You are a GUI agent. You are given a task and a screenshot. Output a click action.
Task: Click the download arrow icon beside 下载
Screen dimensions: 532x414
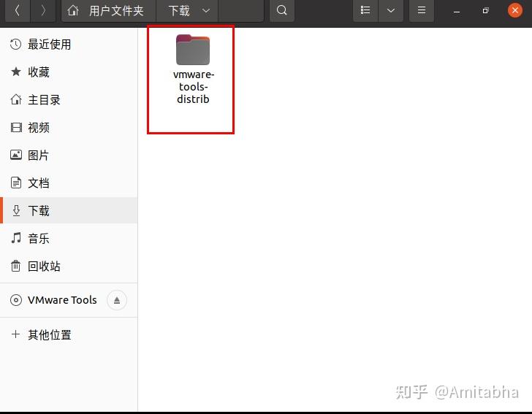[16, 210]
